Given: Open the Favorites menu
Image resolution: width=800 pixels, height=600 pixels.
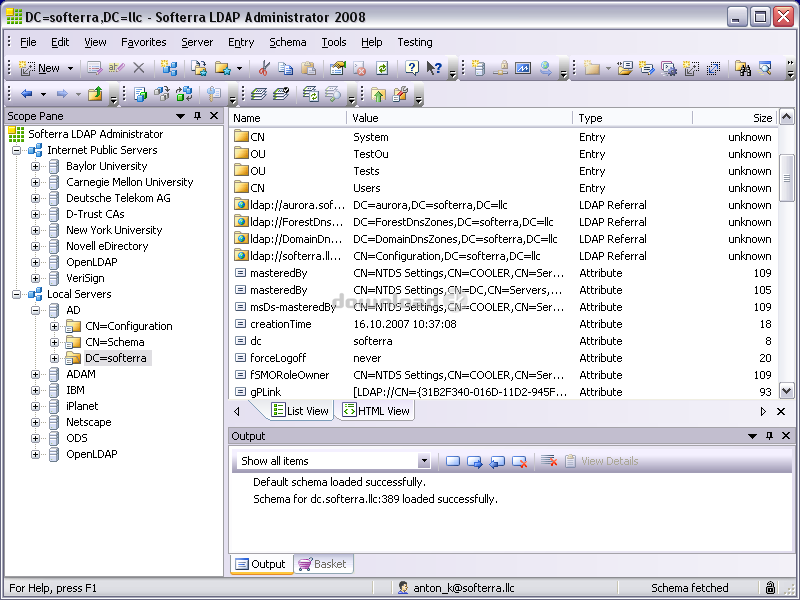Looking at the screenshot, I should click(143, 42).
